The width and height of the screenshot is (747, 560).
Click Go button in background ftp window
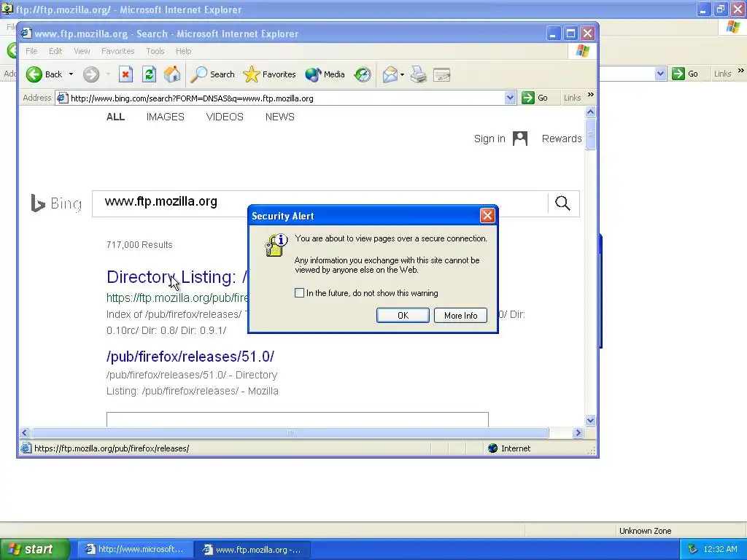(x=685, y=74)
